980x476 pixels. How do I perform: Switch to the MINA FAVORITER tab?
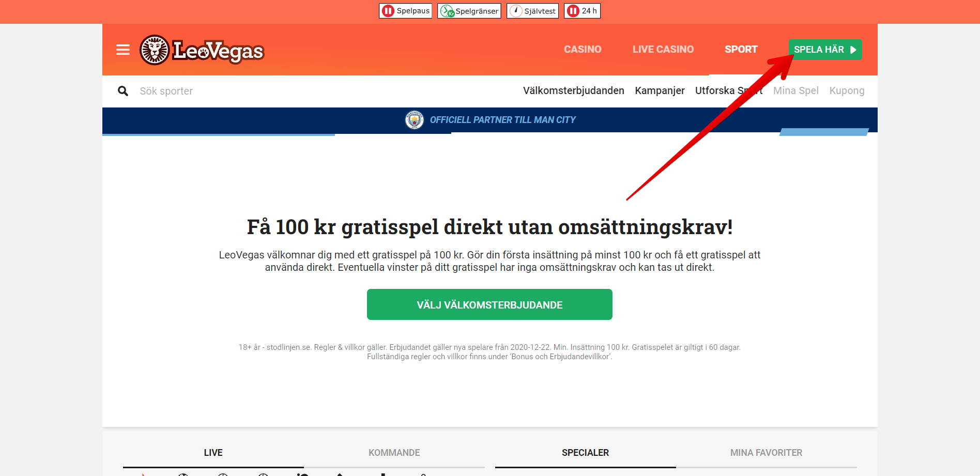[767, 453]
